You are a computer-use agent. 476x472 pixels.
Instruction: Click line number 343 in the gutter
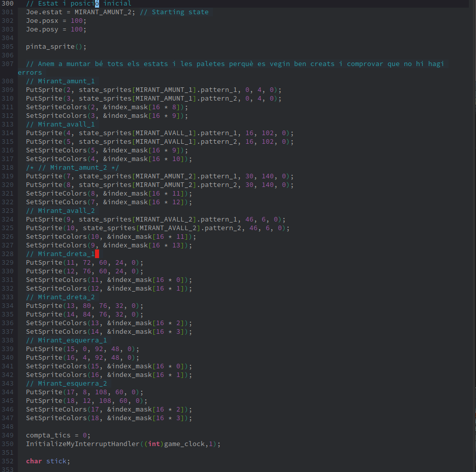[8, 384]
